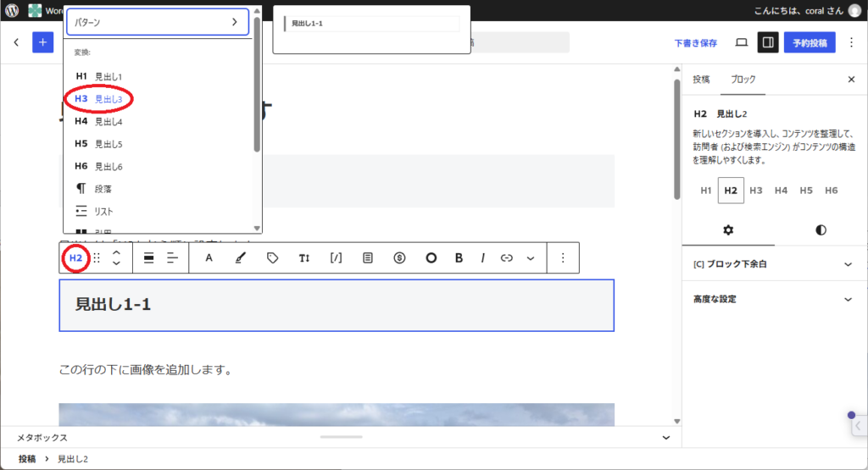Viewport: 868px width, 470px height.
Task: Click the drag handle dots icon
Action: 97,258
